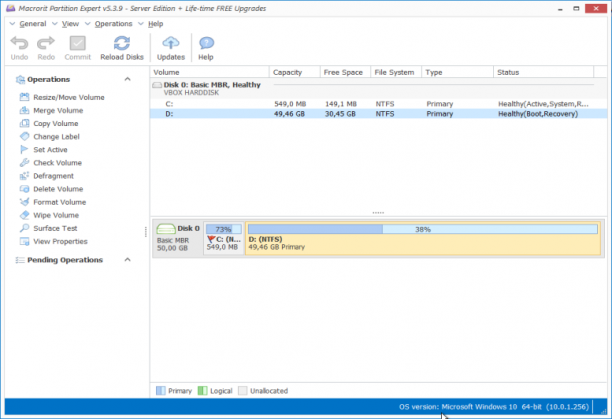Open the General menu

(33, 24)
